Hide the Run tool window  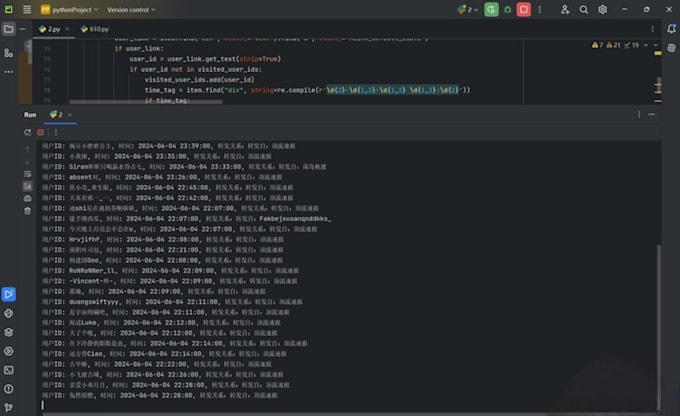652,115
